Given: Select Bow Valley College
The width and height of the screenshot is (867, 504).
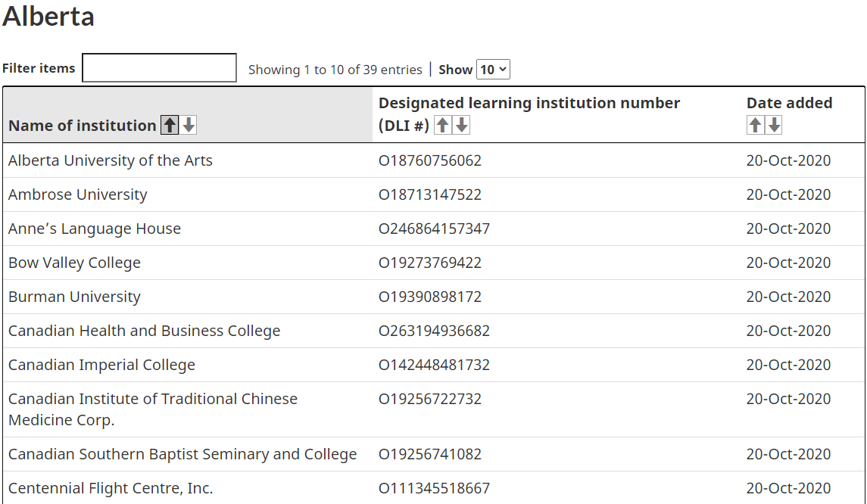Looking at the screenshot, I should [x=75, y=263].
